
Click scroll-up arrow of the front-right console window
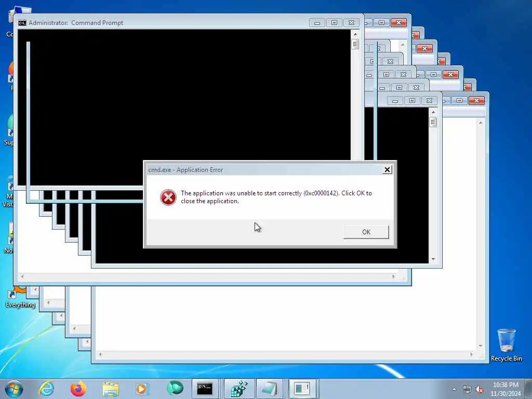pos(433,112)
